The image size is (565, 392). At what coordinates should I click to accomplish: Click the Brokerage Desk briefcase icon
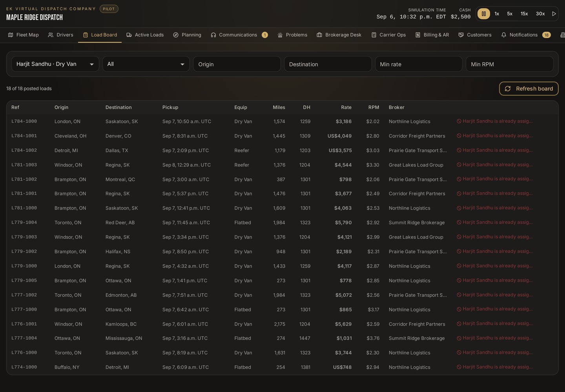[319, 35]
